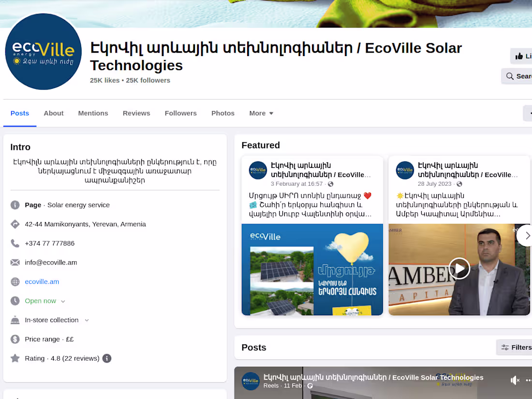Click the dollar icon beside Price range
Screen dimensions: 532x399
tap(15, 339)
